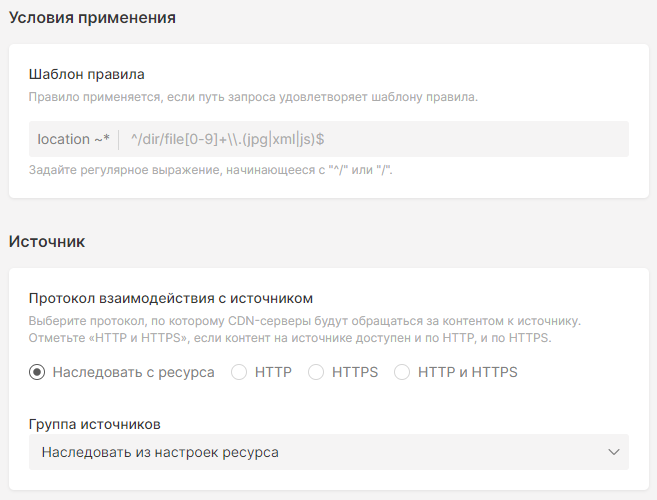Click the 'location ~*' input prefix
The image size is (657, 500).
pos(73,139)
